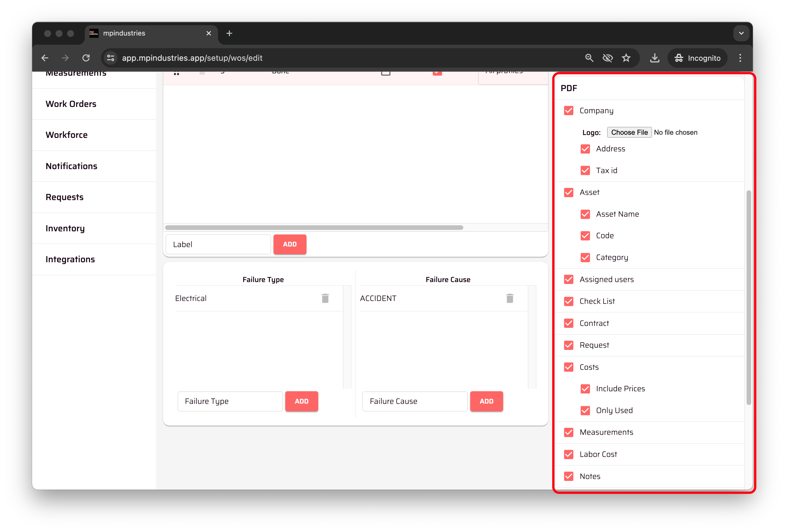785x532 pixels.
Task: Click the browser back arrow
Action: coord(45,58)
